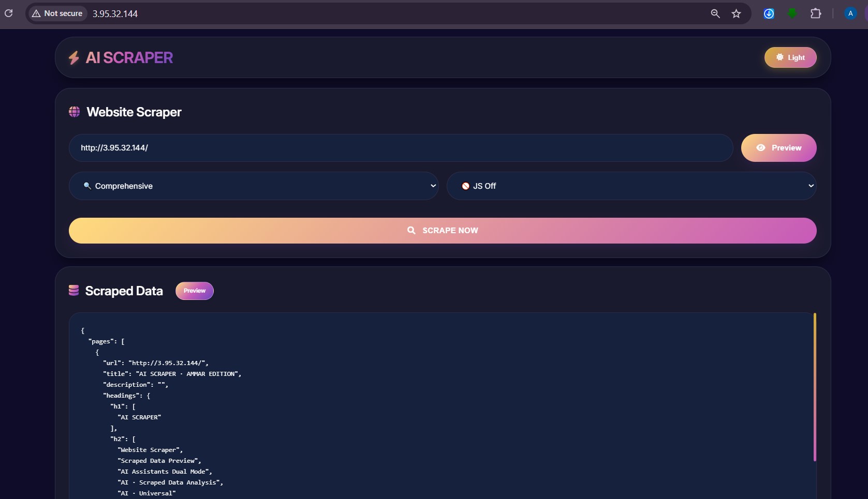
Task: Click the lightning bolt logo icon
Action: [x=74, y=58]
